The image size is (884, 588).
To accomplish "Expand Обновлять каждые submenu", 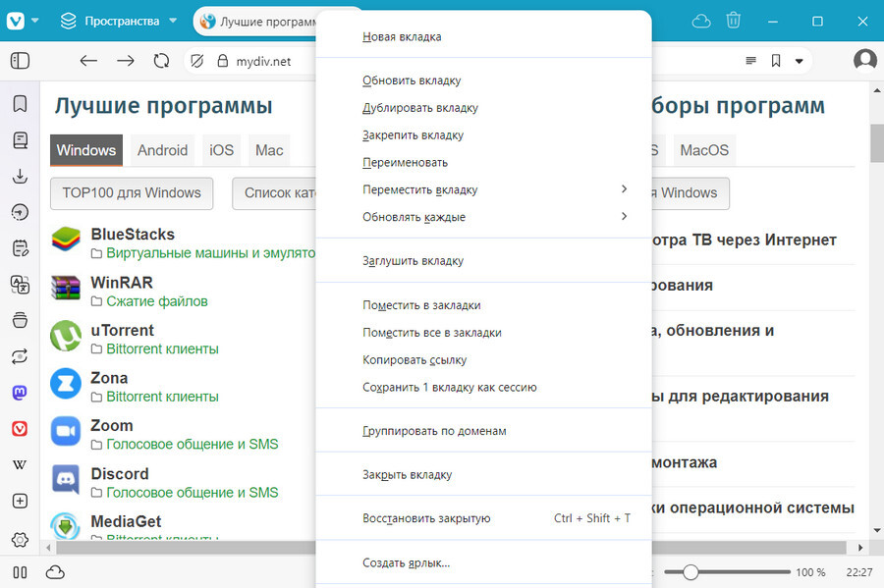I will [483, 217].
